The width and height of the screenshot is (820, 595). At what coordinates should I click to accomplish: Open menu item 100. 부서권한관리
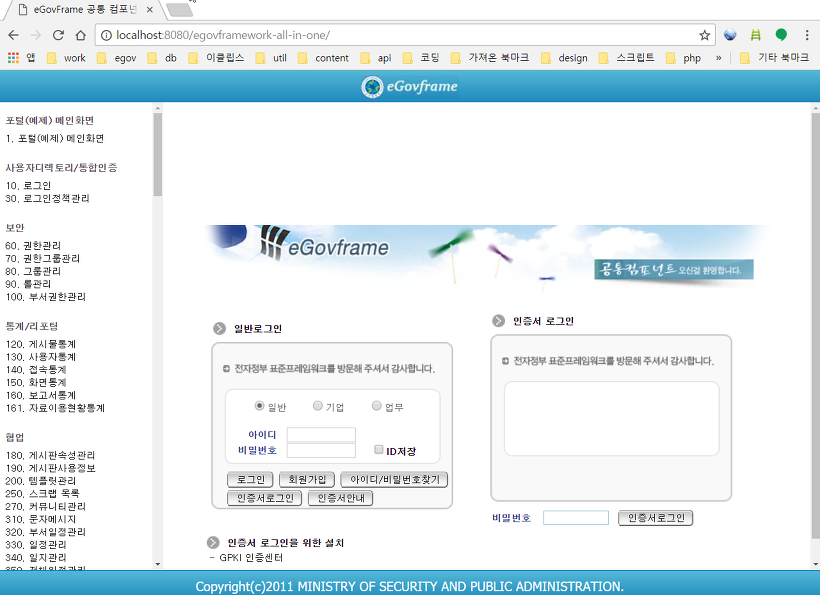coord(45,296)
